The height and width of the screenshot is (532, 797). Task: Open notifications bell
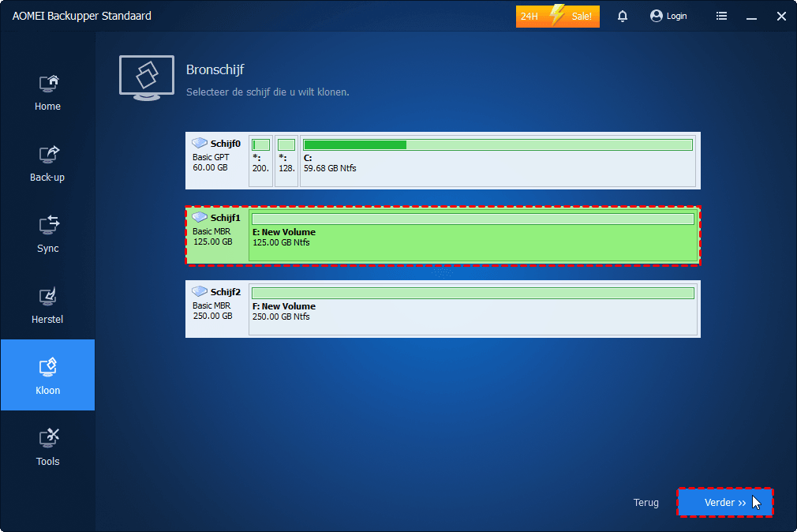tap(622, 17)
